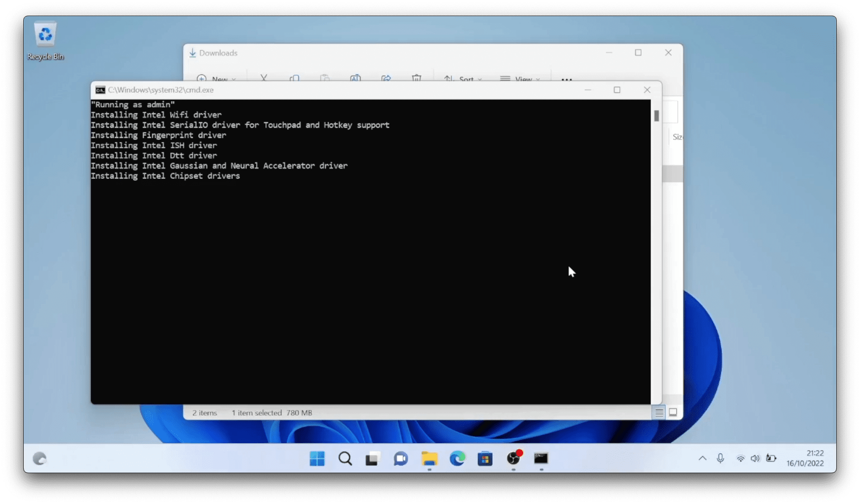
Task: Close the Downloads window
Action: tap(668, 53)
